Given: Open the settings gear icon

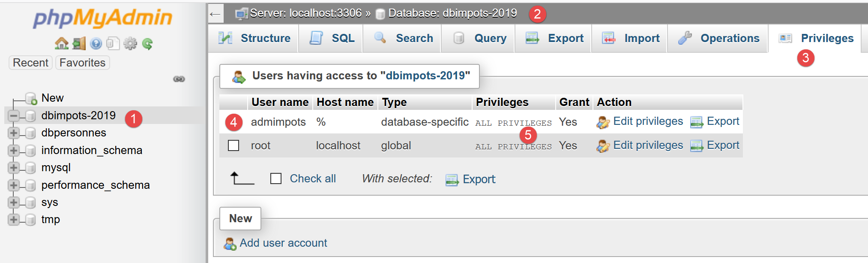Looking at the screenshot, I should [130, 43].
